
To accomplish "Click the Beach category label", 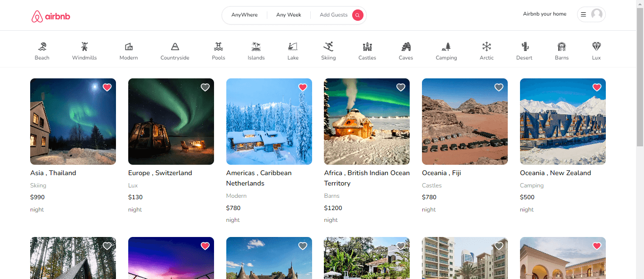I will tap(42, 58).
